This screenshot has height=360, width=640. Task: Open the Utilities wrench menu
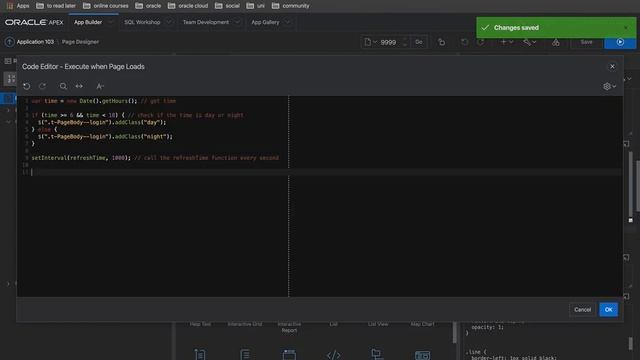click(530, 42)
